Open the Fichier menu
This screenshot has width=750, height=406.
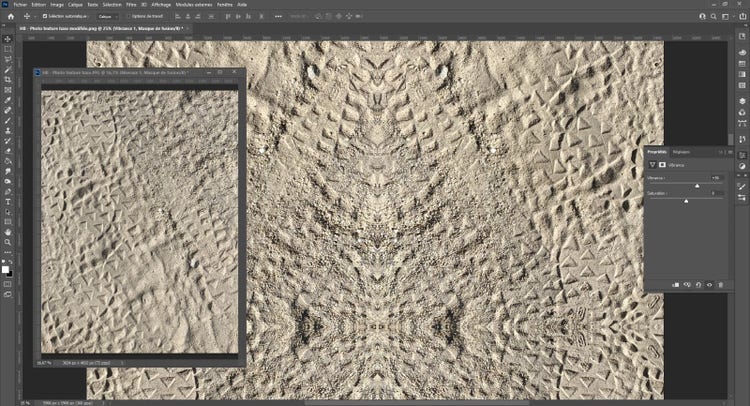[20, 4]
